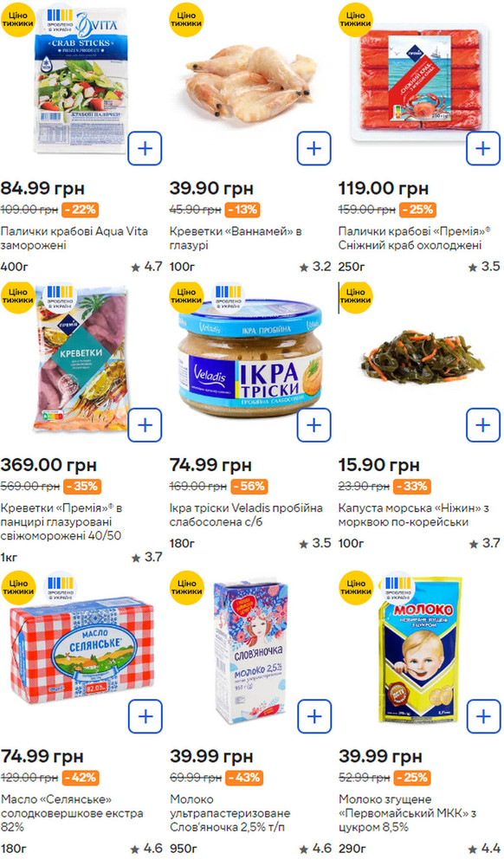Open Selianske butter pack image
Screen dimensions: 504x866
(81, 653)
